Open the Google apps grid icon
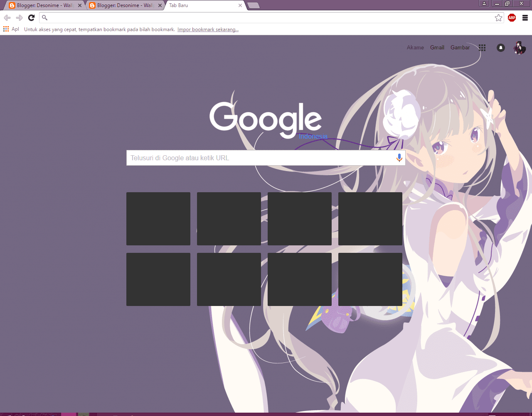This screenshot has width=532, height=416. click(482, 48)
